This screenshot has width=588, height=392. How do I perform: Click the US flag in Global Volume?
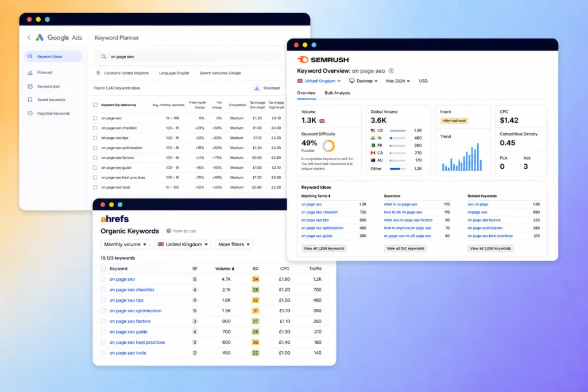coord(373,130)
